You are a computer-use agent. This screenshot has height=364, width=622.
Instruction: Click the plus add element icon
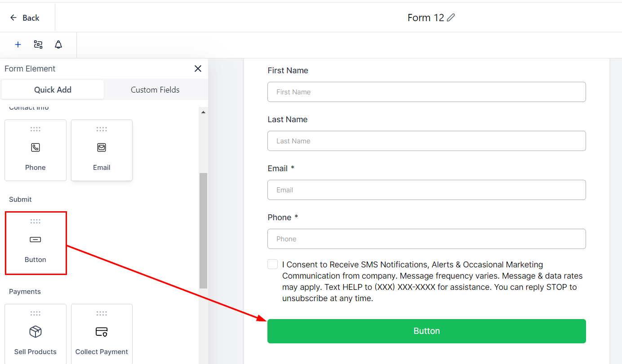18,44
